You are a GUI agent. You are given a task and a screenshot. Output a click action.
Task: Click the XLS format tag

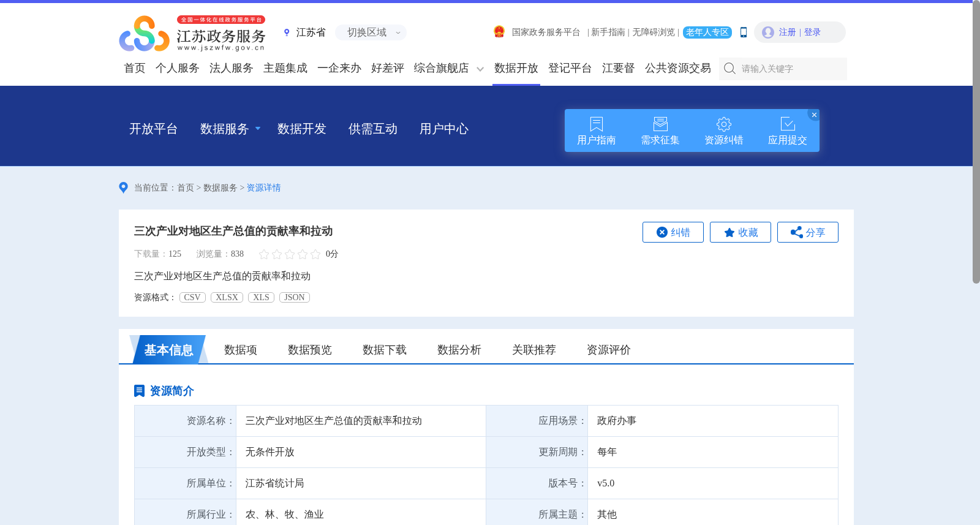261,297
